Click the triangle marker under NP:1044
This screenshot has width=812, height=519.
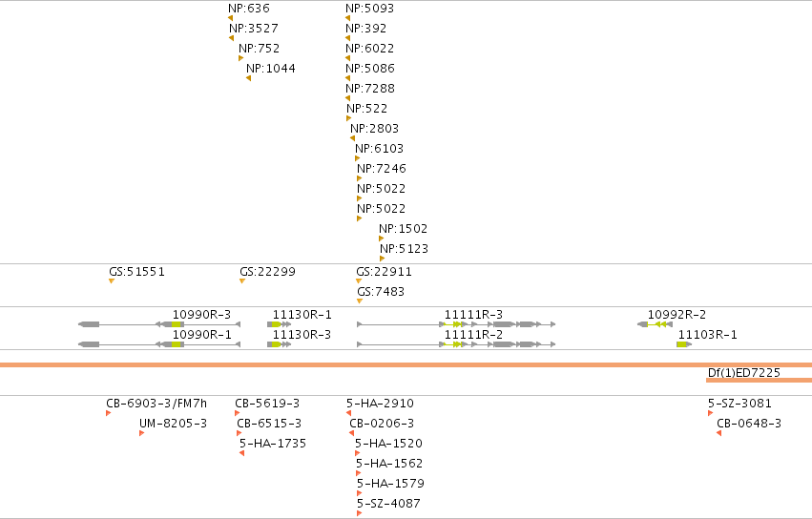pyautogui.click(x=249, y=78)
